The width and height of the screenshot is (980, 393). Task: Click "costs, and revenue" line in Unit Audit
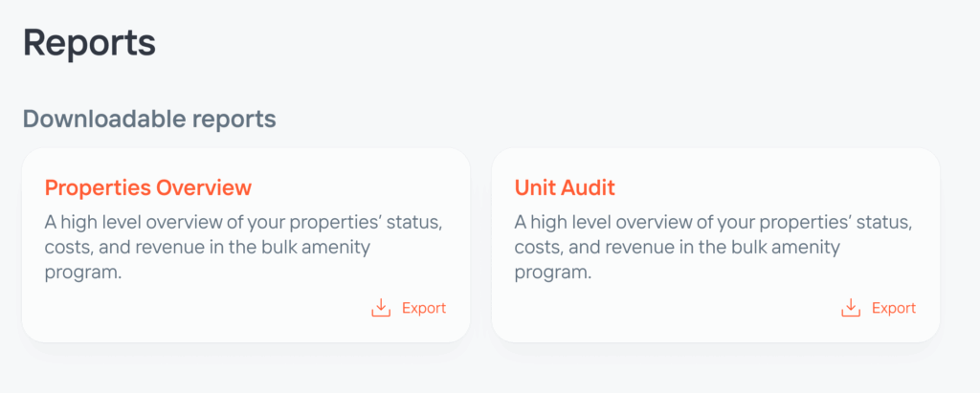(678, 248)
